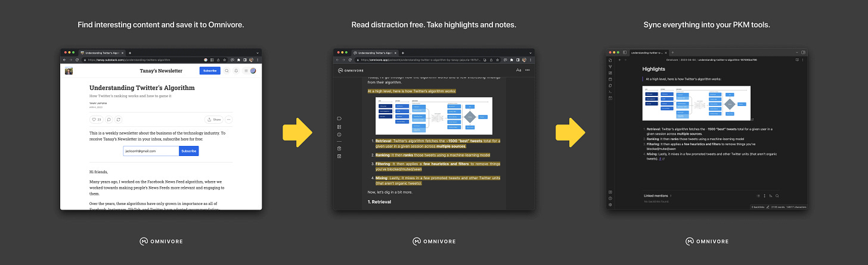Click the Tanay's Newsletter title
Viewport: 868px width, 265px height.
pos(161,71)
